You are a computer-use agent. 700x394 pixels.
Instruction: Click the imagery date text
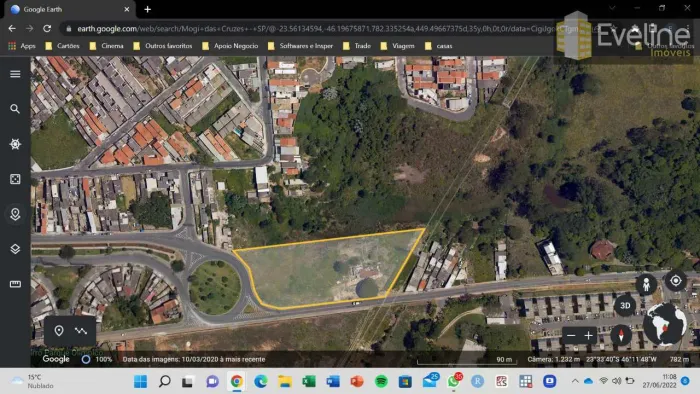tap(194, 359)
